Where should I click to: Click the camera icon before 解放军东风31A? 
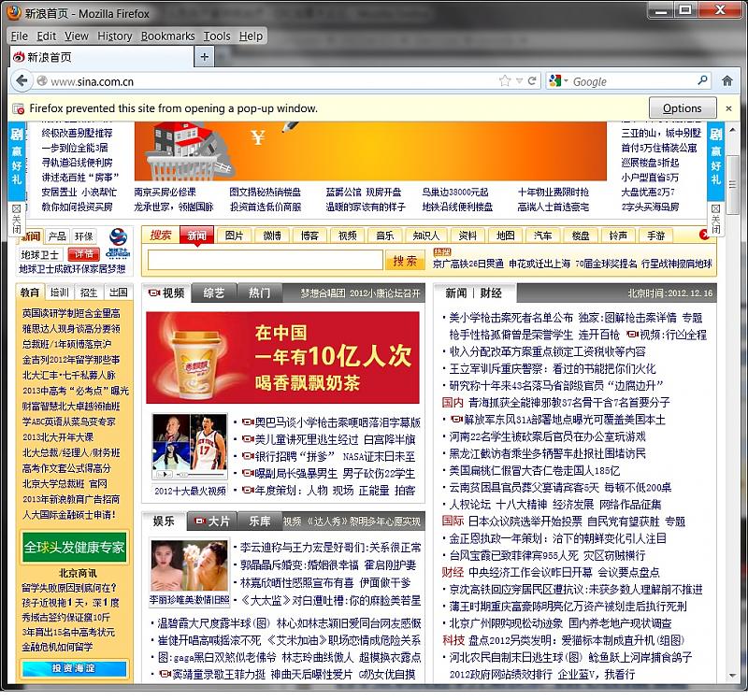pyautogui.click(x=456, y=419)
